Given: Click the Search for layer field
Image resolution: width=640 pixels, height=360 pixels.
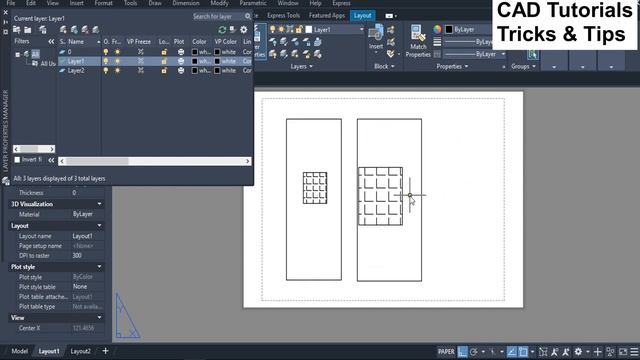Looking at the screenshot, I should [218, 16].
